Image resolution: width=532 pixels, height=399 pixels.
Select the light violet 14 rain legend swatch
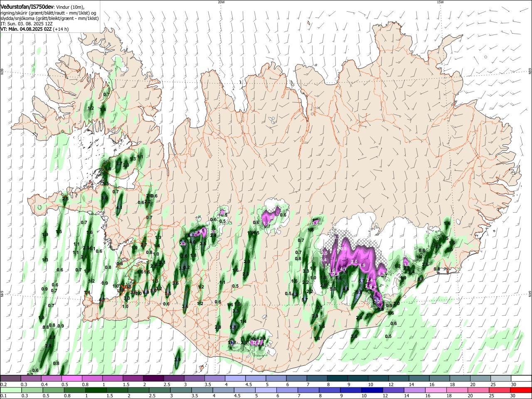(x=415, y=390)
